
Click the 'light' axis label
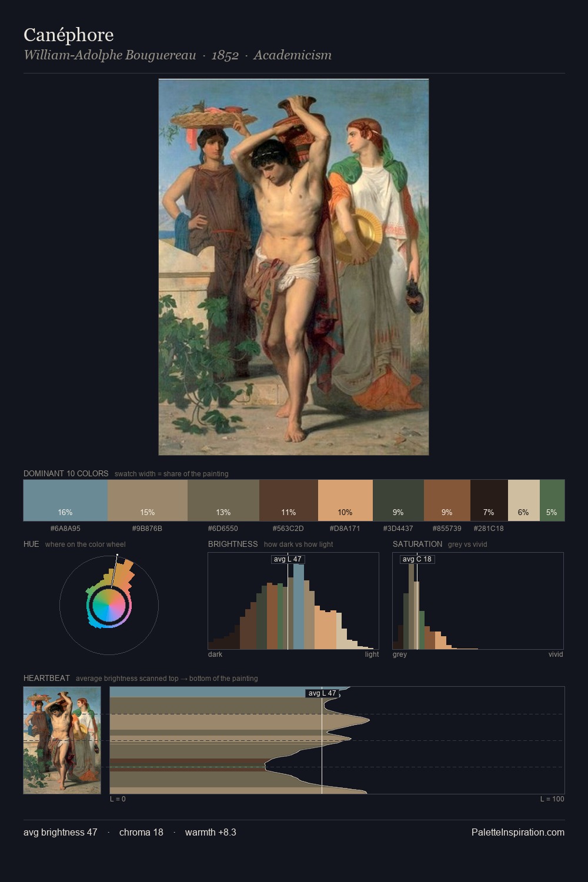[372, 654]
